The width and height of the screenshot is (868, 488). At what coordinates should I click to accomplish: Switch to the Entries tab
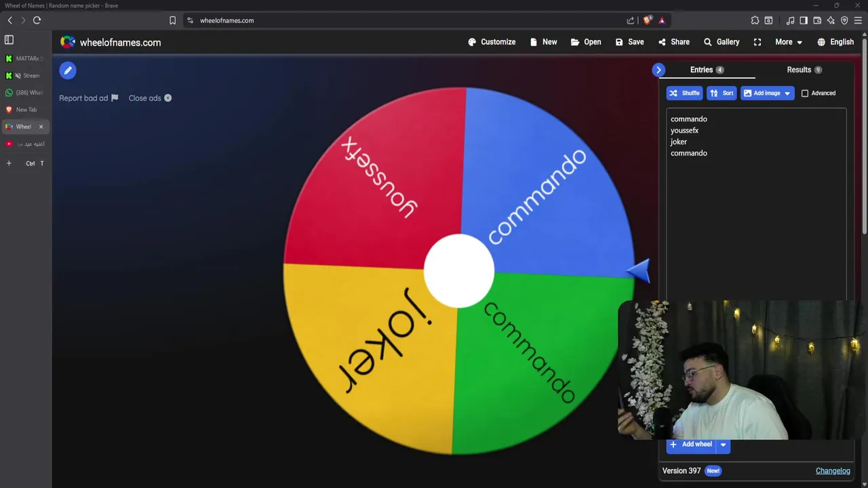coord(707,70)
